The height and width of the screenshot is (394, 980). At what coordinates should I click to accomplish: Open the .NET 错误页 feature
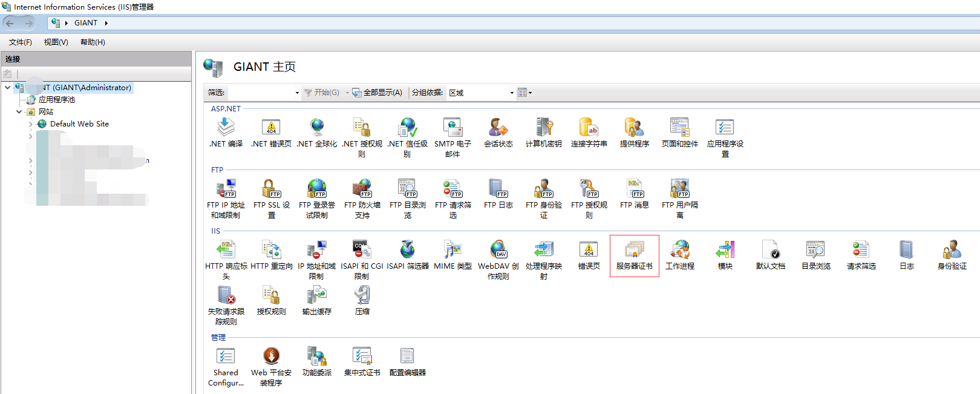271,133
